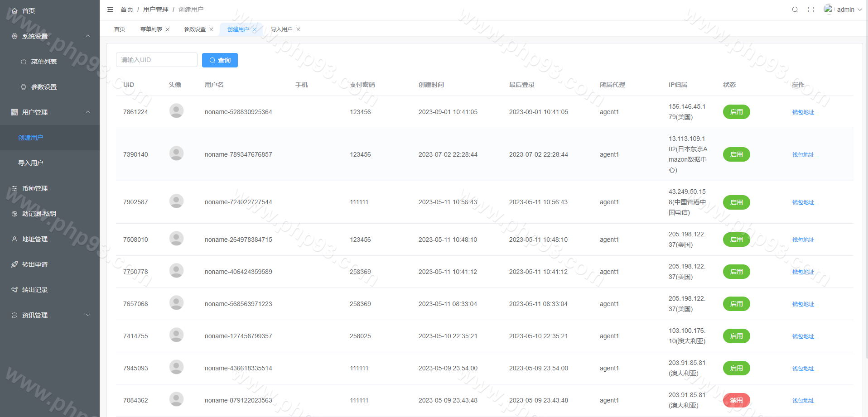Open the header search magnifier icon
868x417 pixels.
click(x=795, y=10)
